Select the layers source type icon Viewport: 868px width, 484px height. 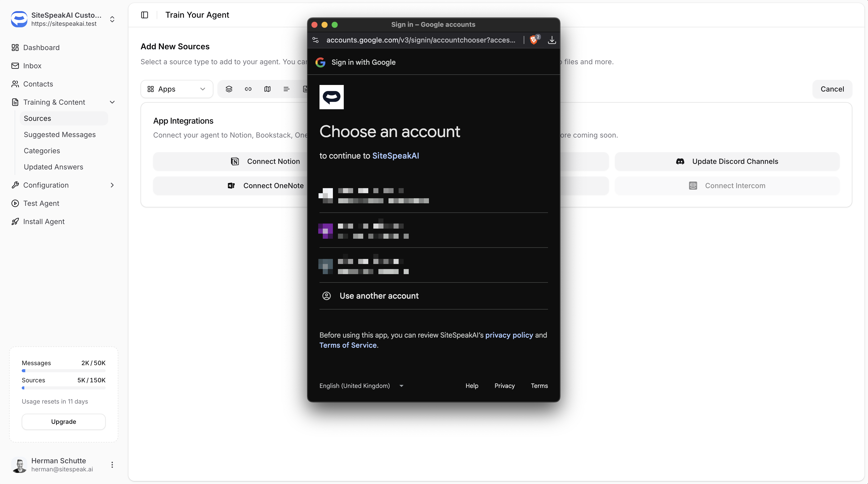tap(229, 89)
